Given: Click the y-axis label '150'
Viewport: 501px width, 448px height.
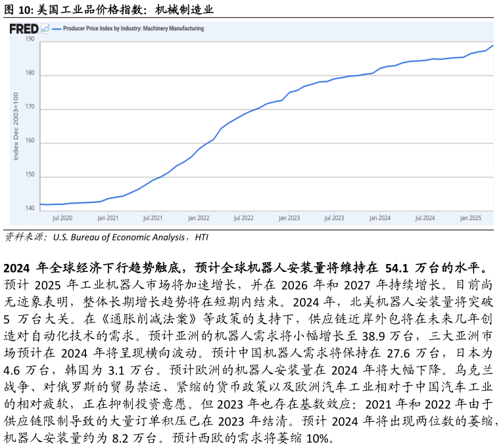Looking at the screenshot, I should [x=30, y=174].
